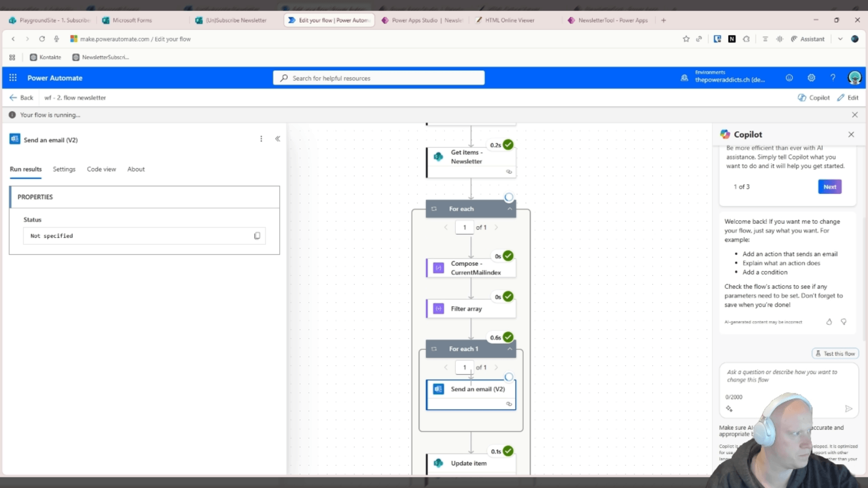Screen dimensions: 868x488
Task: Select the Send an email (V2) action card
Action: (471, 395)
